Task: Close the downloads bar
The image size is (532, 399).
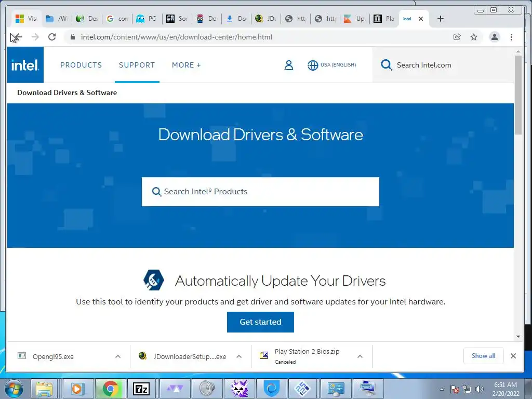Action: [x=513, y=356]
